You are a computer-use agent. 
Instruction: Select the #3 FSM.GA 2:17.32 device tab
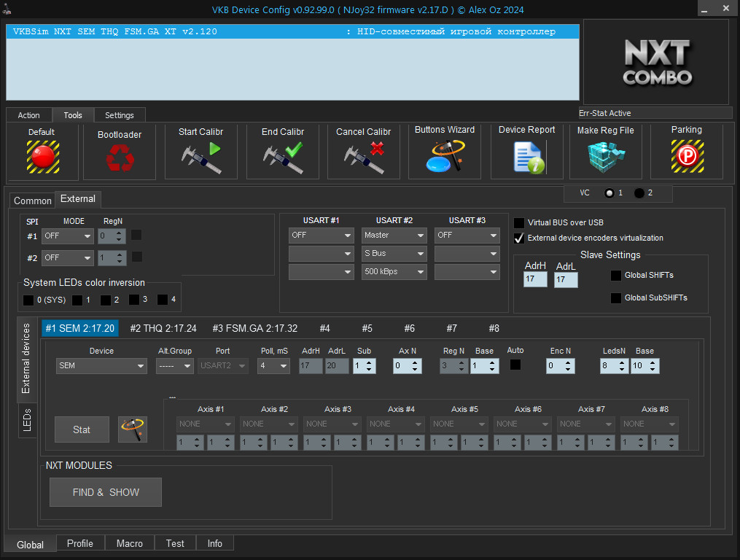pos(255,328)
